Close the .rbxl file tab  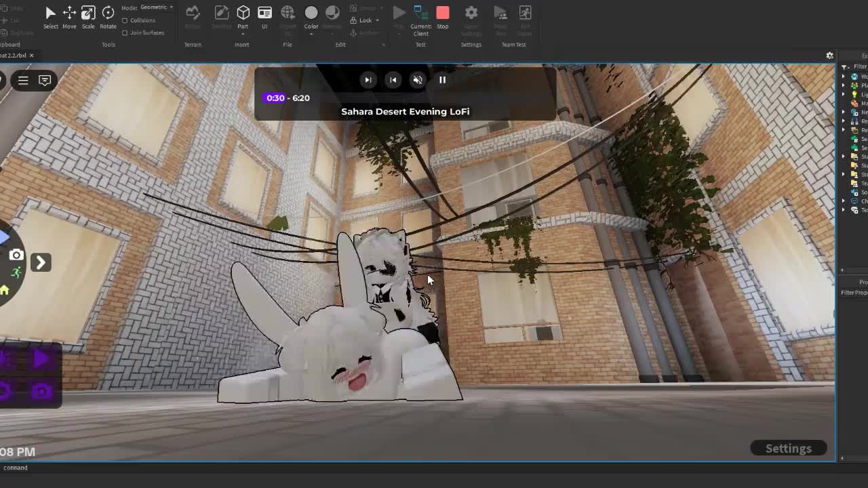(31, 56)
